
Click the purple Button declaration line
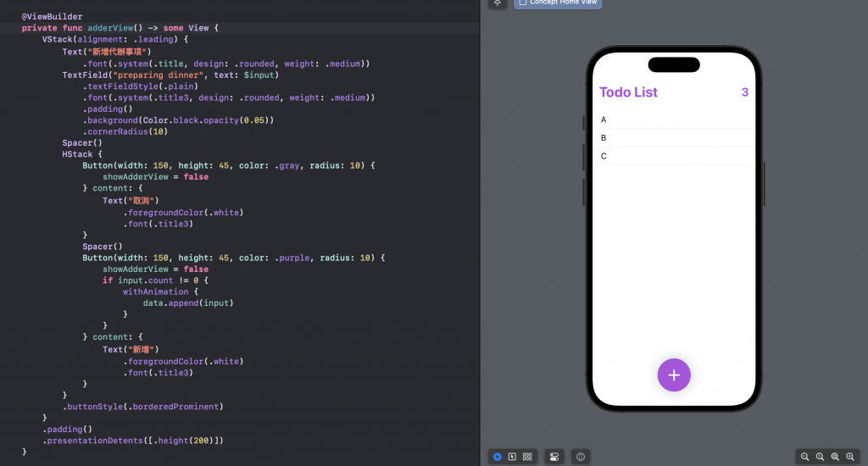click(x=234, y=258)
